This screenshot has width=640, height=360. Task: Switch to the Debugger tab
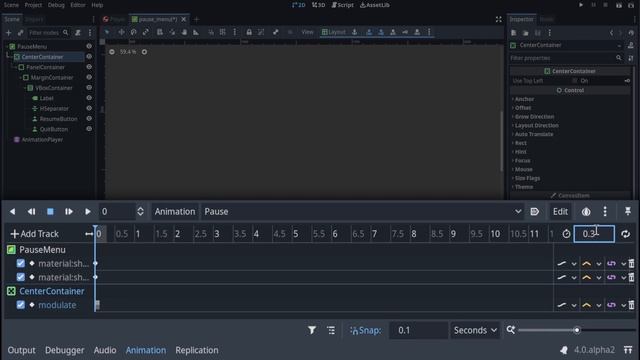(x=64, y=350)
